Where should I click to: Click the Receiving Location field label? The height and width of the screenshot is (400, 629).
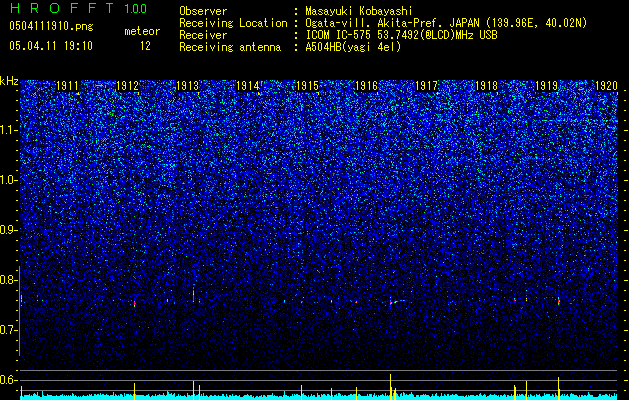pos(233,23)
